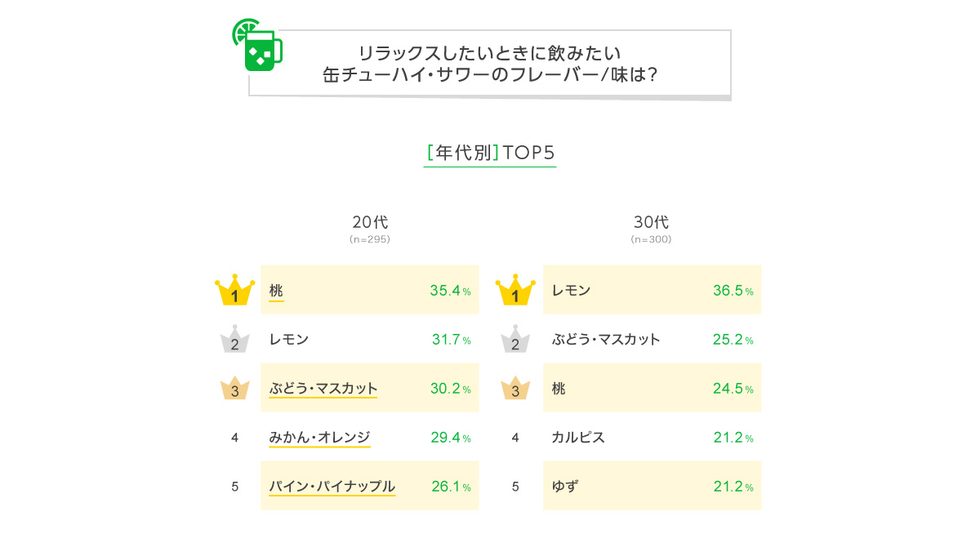This screenshot has width=980, height=534.
Task: Click the underlined みかん・オレンジ label
Action: (x=319, y=438)
